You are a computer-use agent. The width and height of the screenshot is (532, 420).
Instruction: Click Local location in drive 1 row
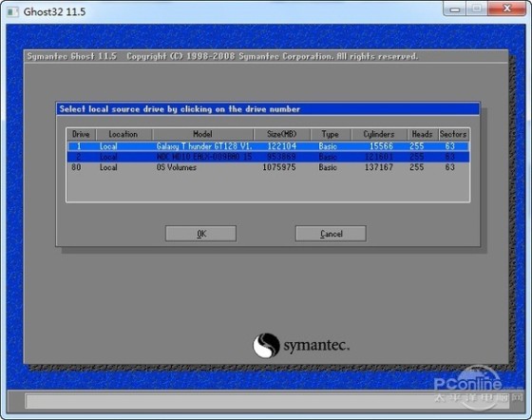(x=108, y=146)
